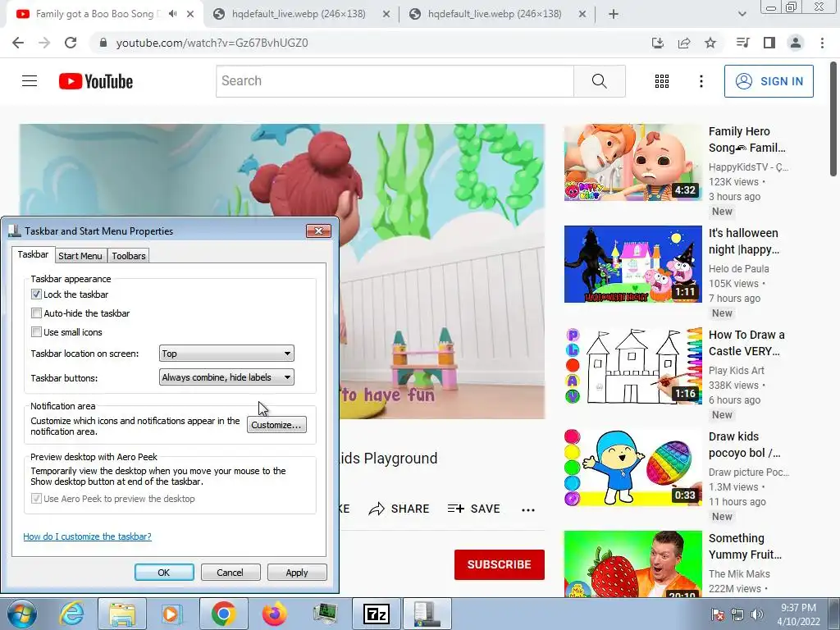The width and height of the screenshot is (840, 630).
Task: Go back with the browser back arrow
Action: pyautogui.click(x=18, y=43)
